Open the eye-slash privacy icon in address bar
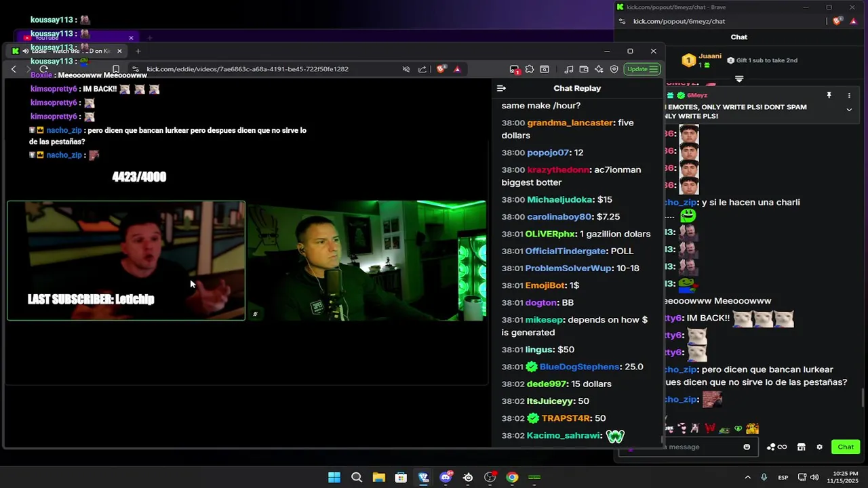 coord(406,69)
